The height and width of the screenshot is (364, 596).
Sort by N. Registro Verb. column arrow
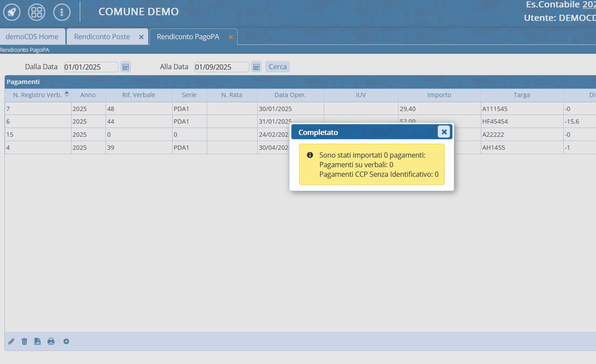[67, 94]
